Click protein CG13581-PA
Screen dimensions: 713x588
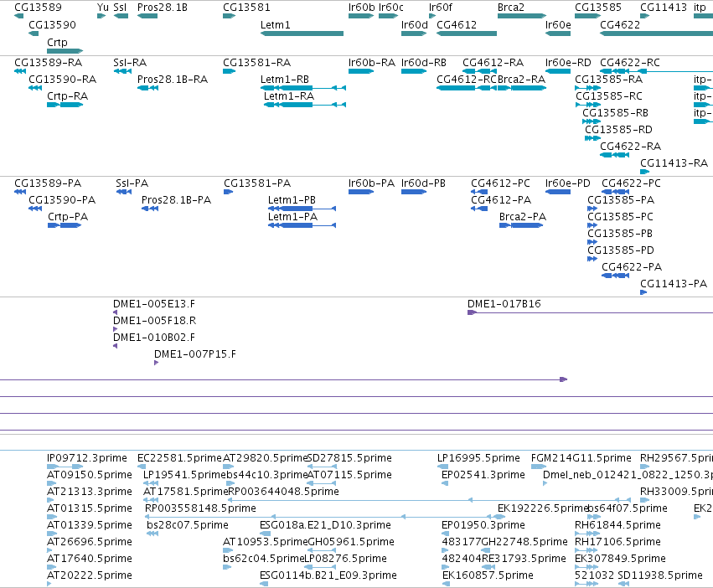coord(257,183)
